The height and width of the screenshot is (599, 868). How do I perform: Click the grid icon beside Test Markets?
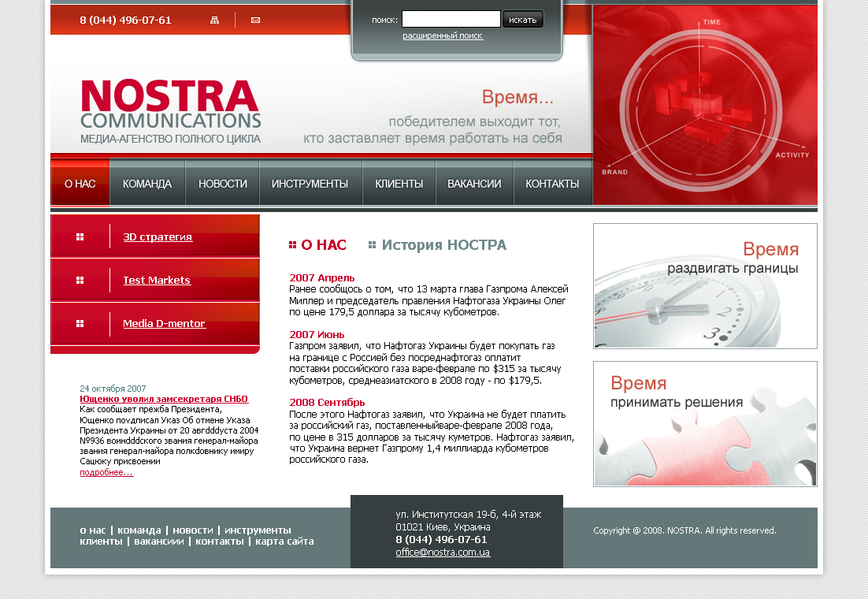click(x=80, y=280)
